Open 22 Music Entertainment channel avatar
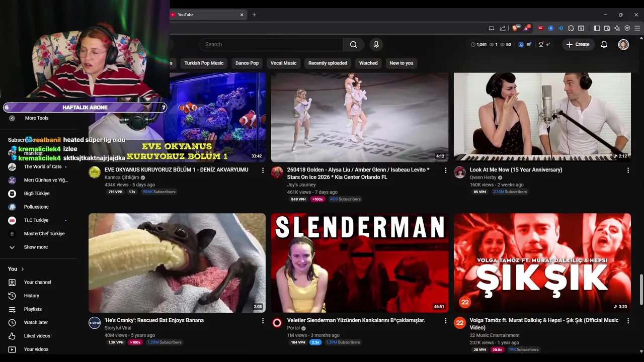This screenshot has height=362, width=644. [x=460, y=323]
